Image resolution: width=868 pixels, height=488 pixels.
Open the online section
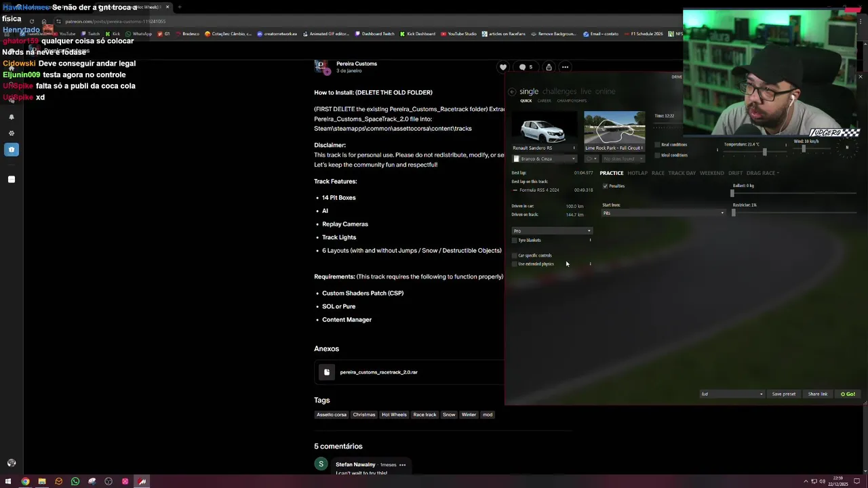coord(605,91)
